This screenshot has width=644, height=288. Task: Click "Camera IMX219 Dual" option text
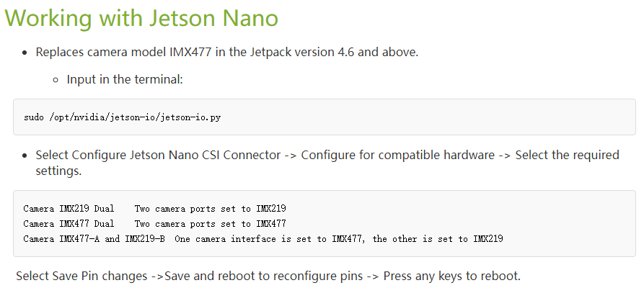69,209
